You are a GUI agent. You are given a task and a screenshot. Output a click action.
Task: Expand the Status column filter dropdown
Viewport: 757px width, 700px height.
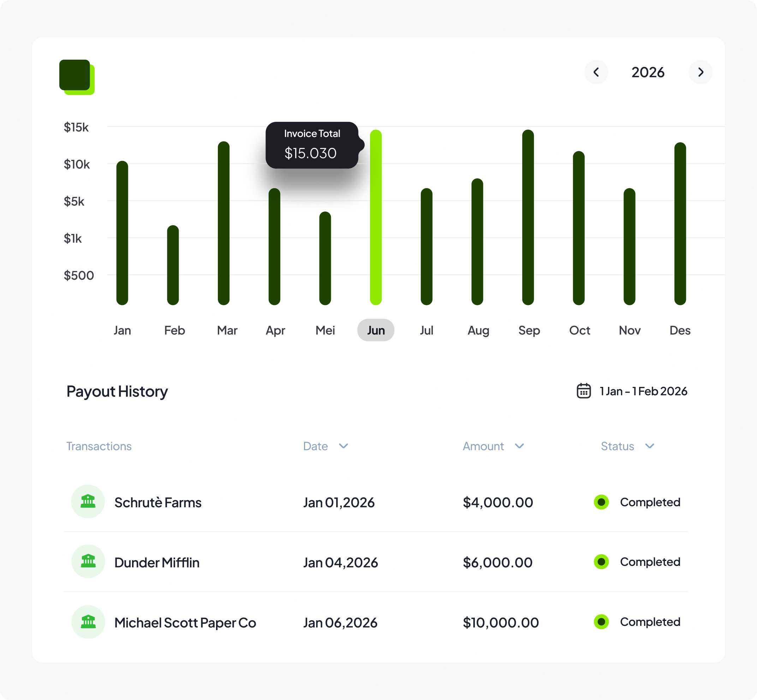click(x=649, y=446)
